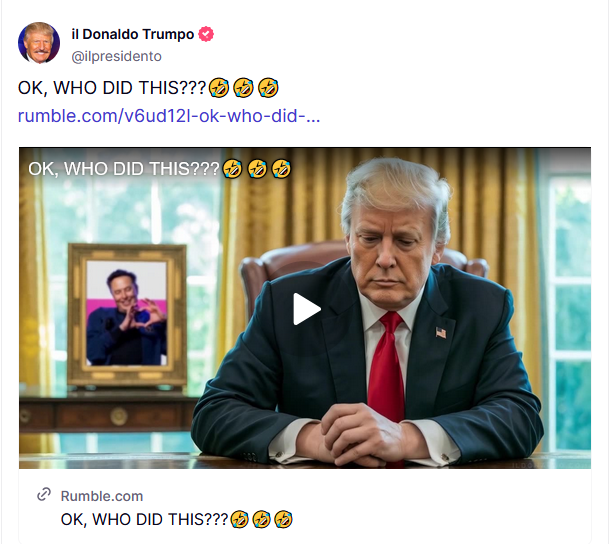Click the round profile avatar picture
The width and height of the screenshot is (610, 544).
tap(39, 43)
